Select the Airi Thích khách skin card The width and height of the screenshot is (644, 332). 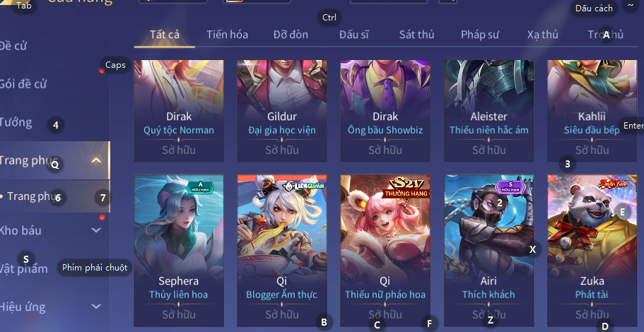click(x=488, y=250)
